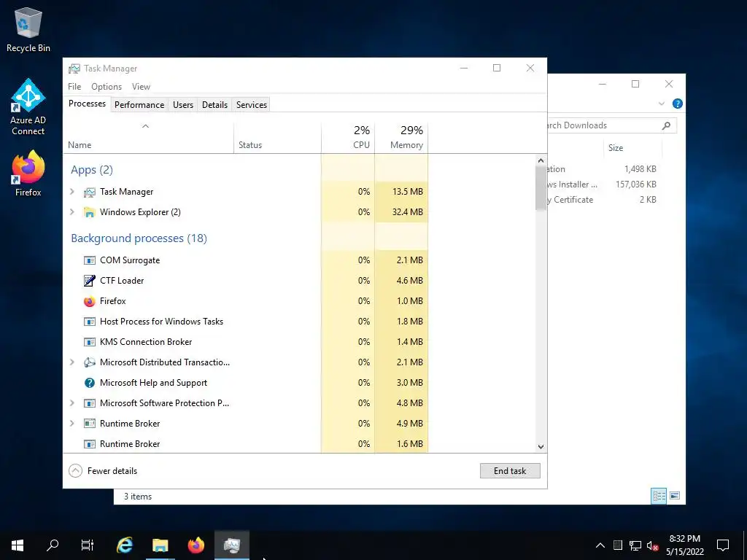Click Microsoft Distributed Transaction icon
Screen dimensions: 747x560
pos(90,362)
